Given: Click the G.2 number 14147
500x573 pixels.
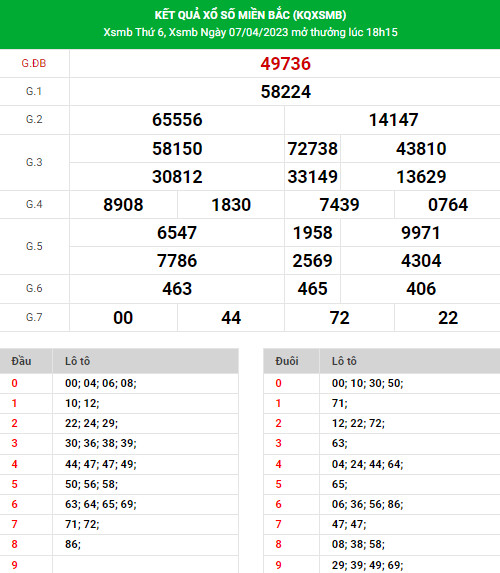Looking at the screenshot, I should coord(393,120).
